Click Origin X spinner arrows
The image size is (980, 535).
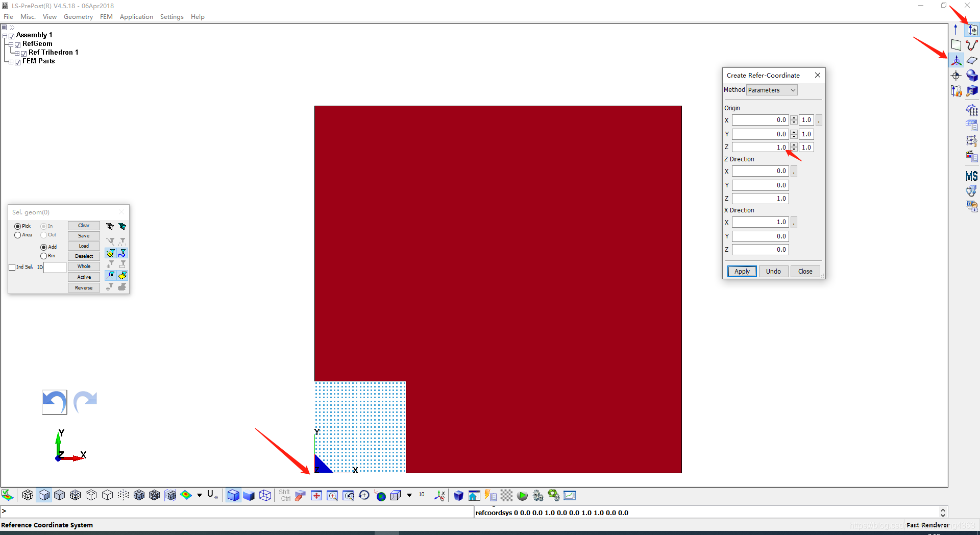point(794,120)
